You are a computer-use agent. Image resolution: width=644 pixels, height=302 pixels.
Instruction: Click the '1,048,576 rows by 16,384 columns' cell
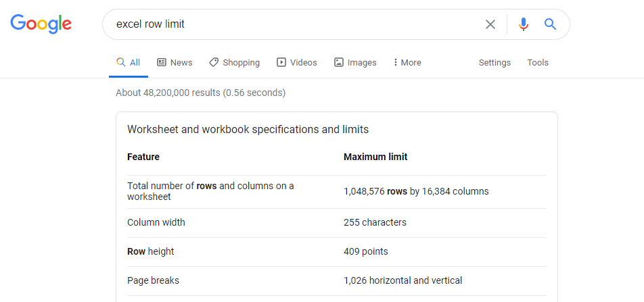pyautogui.click(x=416, y=191)
